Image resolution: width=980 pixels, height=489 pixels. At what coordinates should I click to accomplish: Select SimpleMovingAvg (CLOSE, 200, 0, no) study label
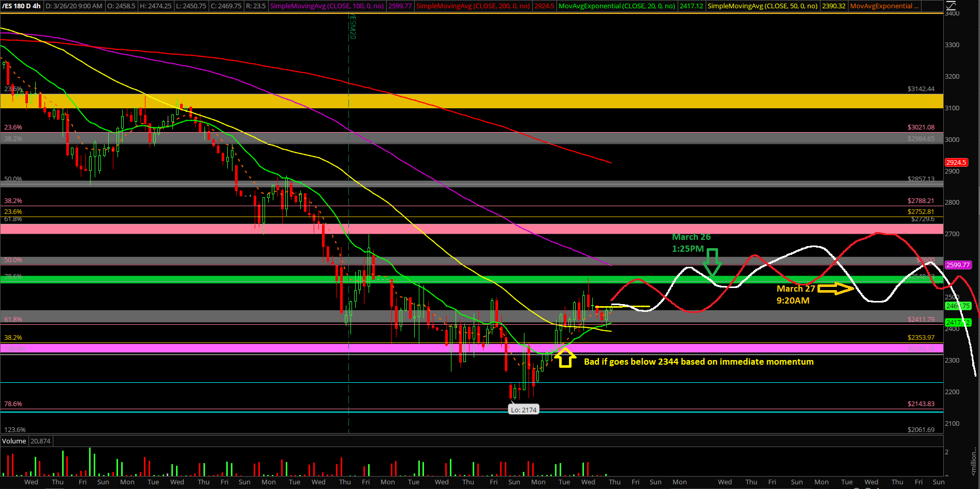click(x=473, y=6)
